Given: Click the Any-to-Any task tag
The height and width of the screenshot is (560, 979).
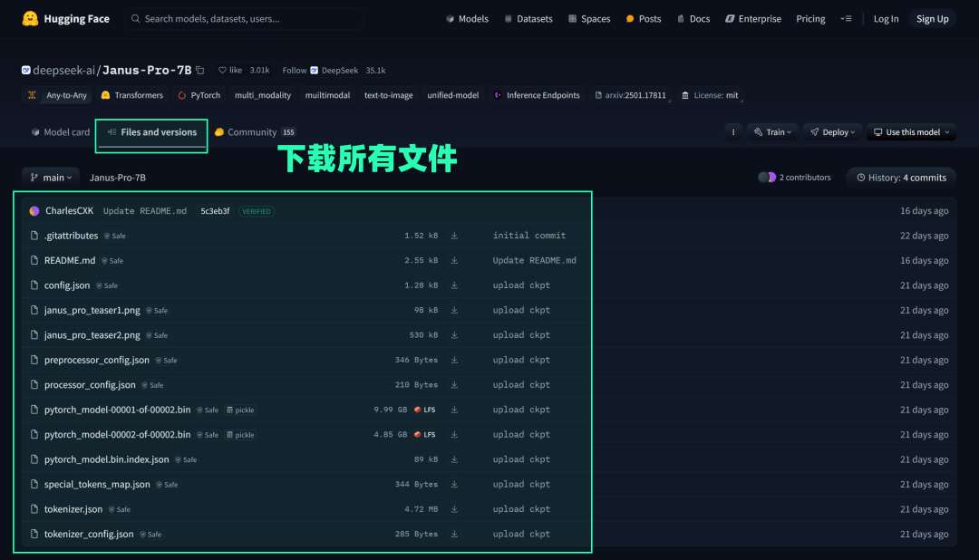Looking at the screenshot, I should click(57, 95).
